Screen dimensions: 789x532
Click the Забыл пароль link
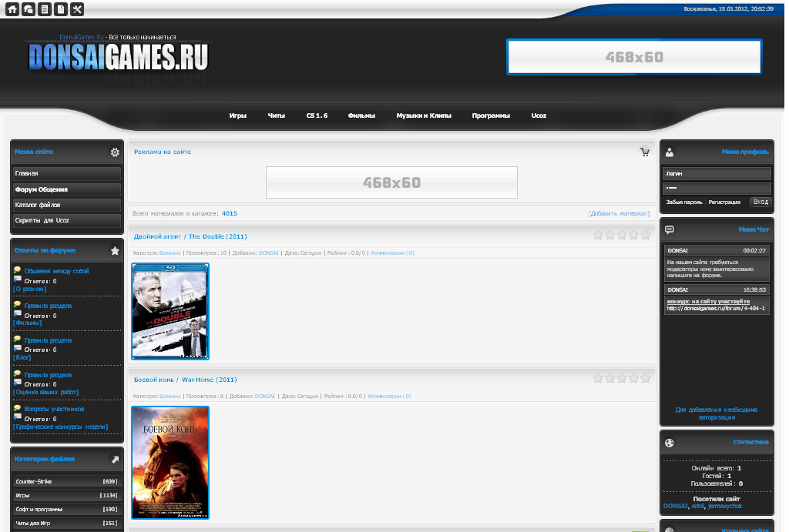[684, 202]
